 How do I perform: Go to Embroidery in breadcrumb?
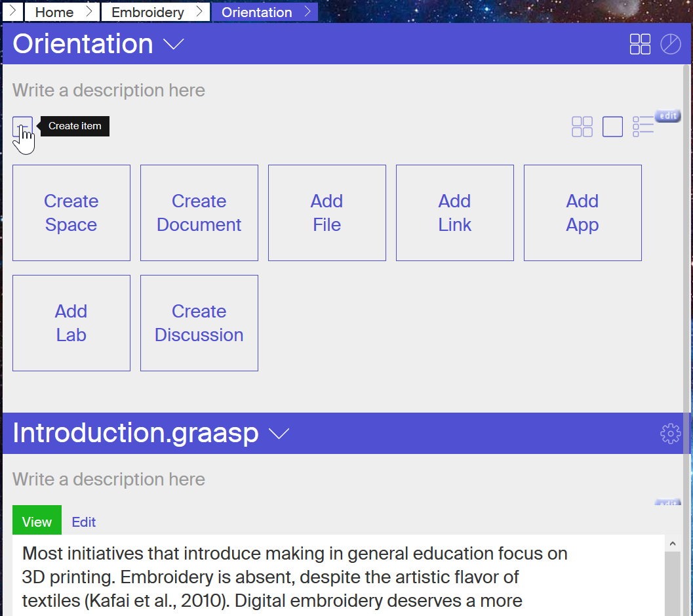click(148, 12)
